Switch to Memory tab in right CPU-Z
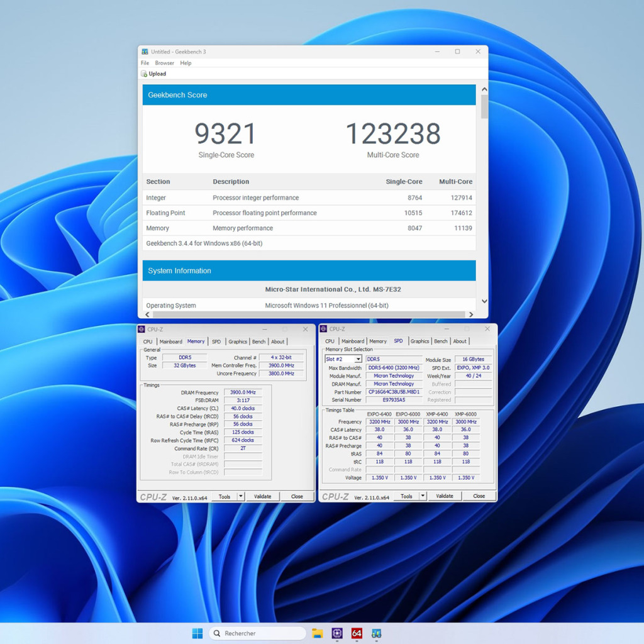This screenshot has height=644, width=644. [378, 341]
